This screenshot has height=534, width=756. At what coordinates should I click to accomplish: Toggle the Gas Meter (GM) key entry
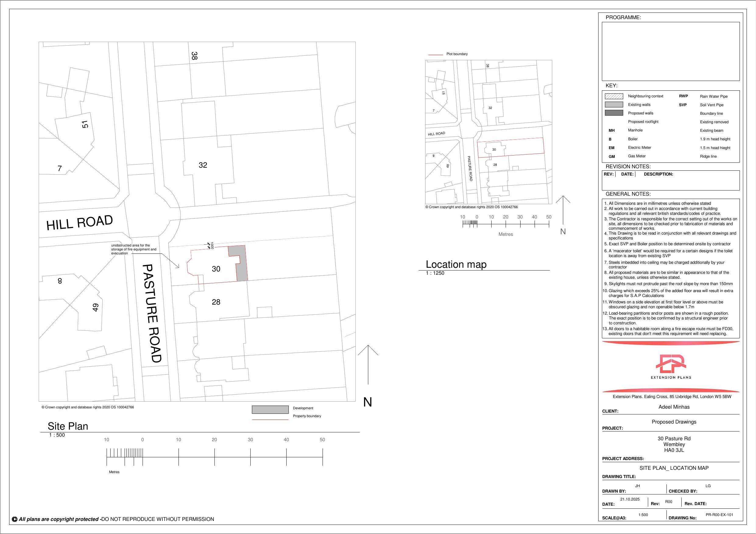click(x=611, y=156)
